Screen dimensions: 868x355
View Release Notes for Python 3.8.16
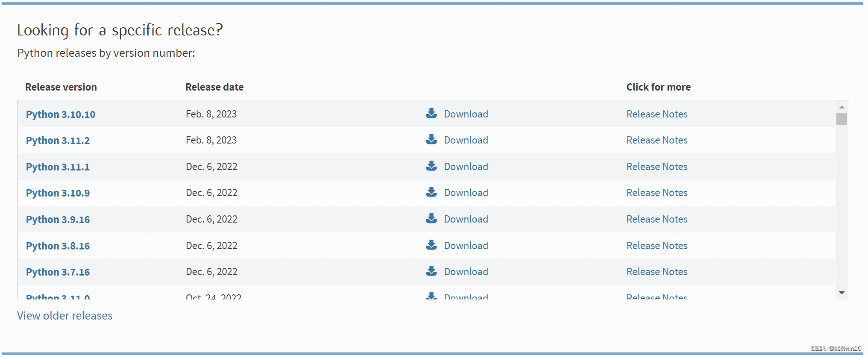(x=657, y=246)
